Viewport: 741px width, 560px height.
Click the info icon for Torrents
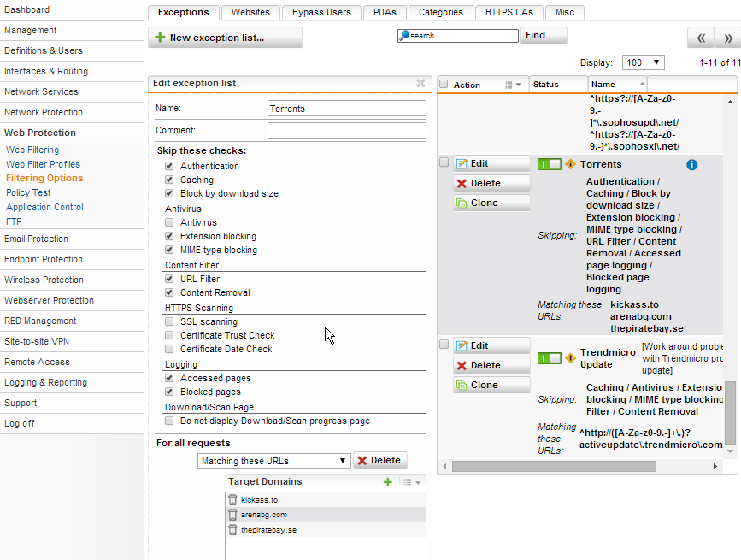pos(691,164)
